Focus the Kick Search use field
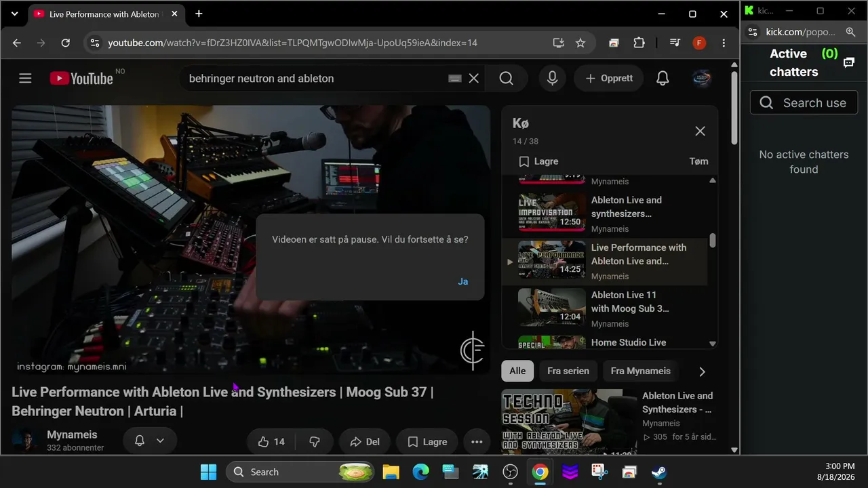 point(804,103)
